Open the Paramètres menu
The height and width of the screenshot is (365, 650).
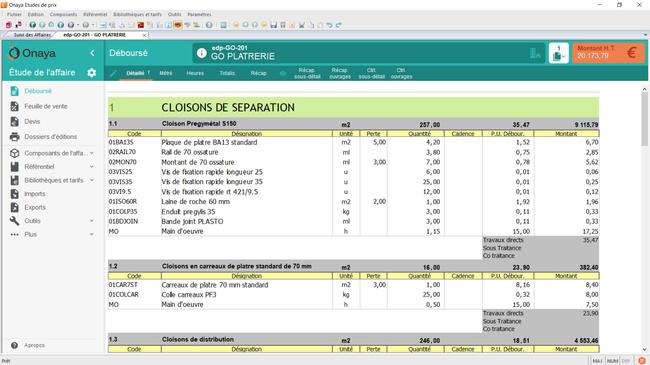199,14
